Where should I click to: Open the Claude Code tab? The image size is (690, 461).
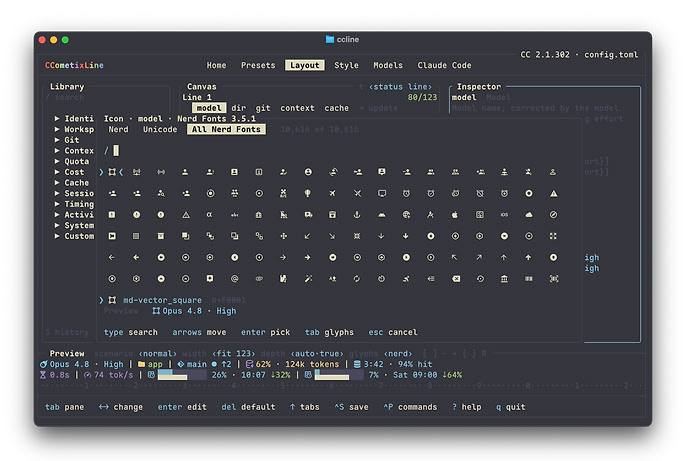(444, 65)
